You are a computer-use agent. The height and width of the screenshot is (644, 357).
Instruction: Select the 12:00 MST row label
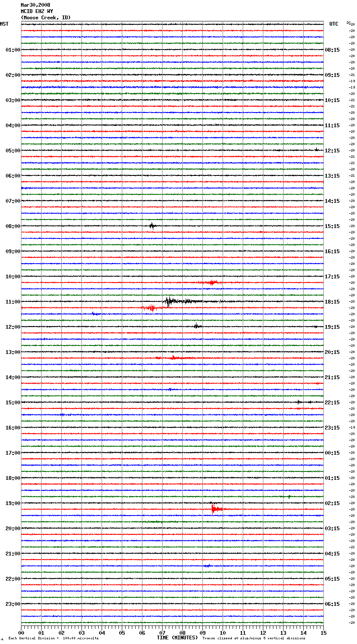[x=13, y=327]
